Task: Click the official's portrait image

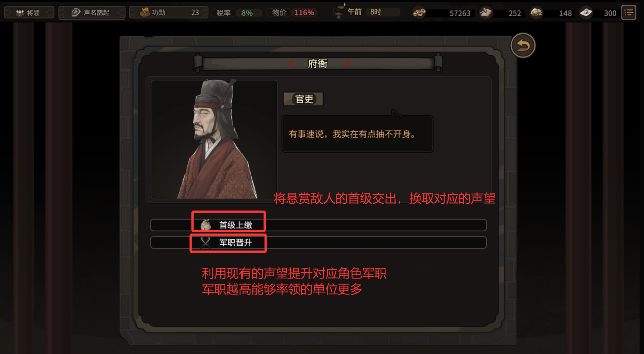Action: pyautogui.click(x=214, y=139)
